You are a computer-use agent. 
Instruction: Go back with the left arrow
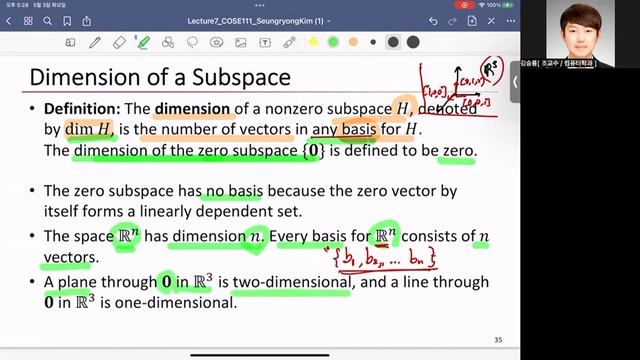pyautogui.click(x=9, y=21)
